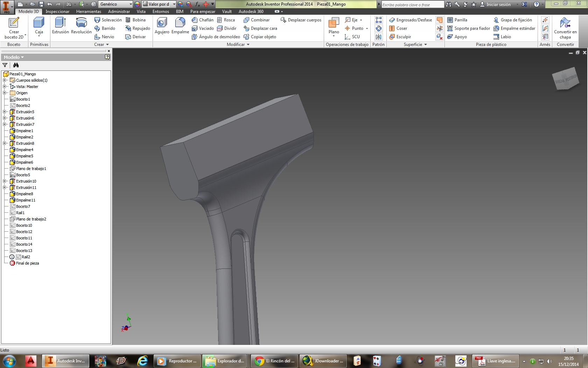Select the Repujado emboss tool
Viewport: 588px width, 368px height.
(x=138, y=28)
